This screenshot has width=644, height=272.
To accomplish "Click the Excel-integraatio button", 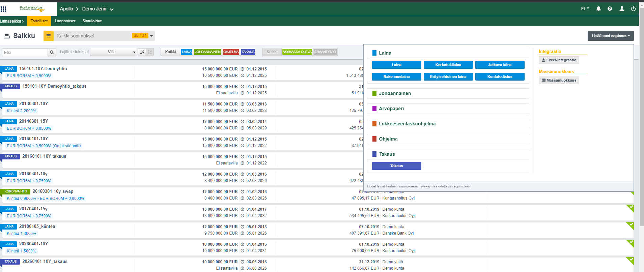I will point(559,60).
